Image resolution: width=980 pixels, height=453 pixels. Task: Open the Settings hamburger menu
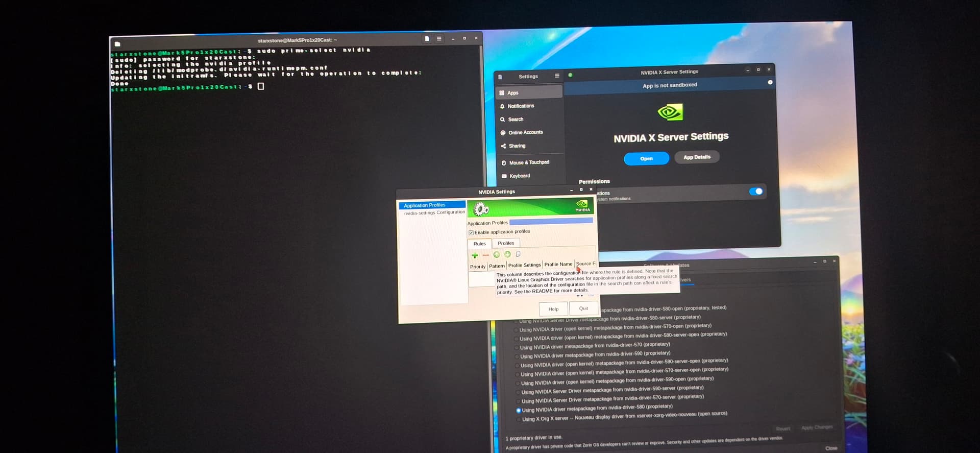(x=557, y=76)
